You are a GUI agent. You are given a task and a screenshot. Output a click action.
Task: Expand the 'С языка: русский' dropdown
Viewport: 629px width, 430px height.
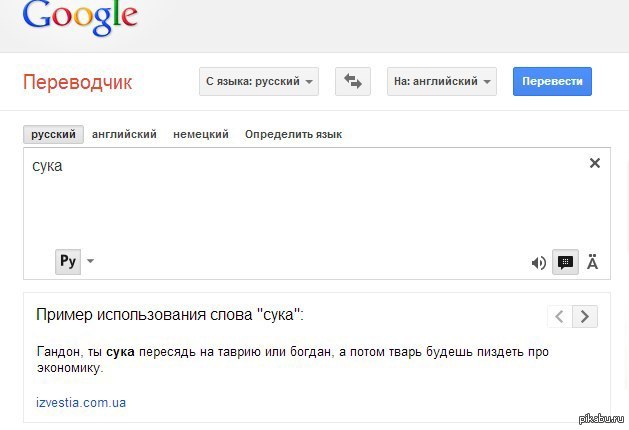tap(259, 81)
